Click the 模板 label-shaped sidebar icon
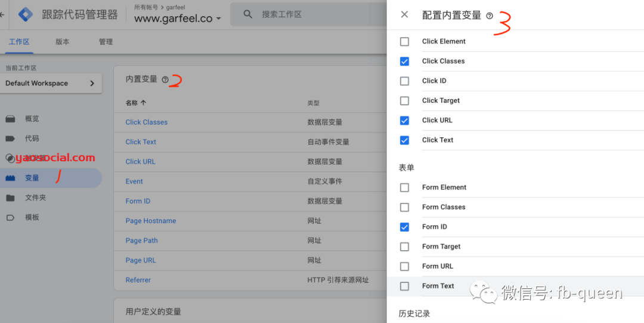Viewport: 644px width, 323px height. point(10,218)
